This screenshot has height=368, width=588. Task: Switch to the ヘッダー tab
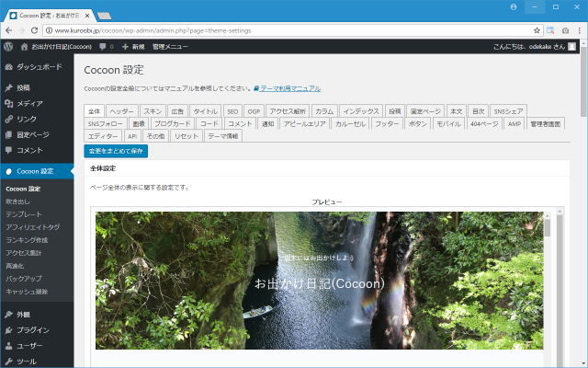122,111
